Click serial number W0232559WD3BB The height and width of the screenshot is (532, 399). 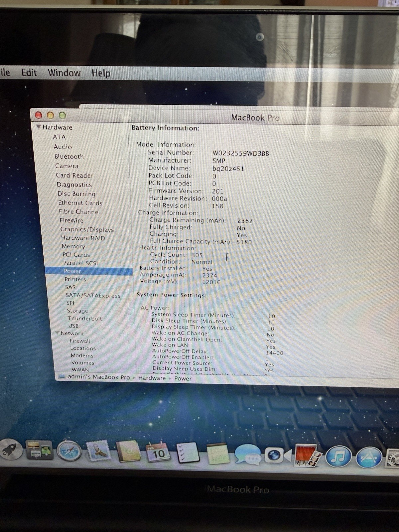(241, 153)
